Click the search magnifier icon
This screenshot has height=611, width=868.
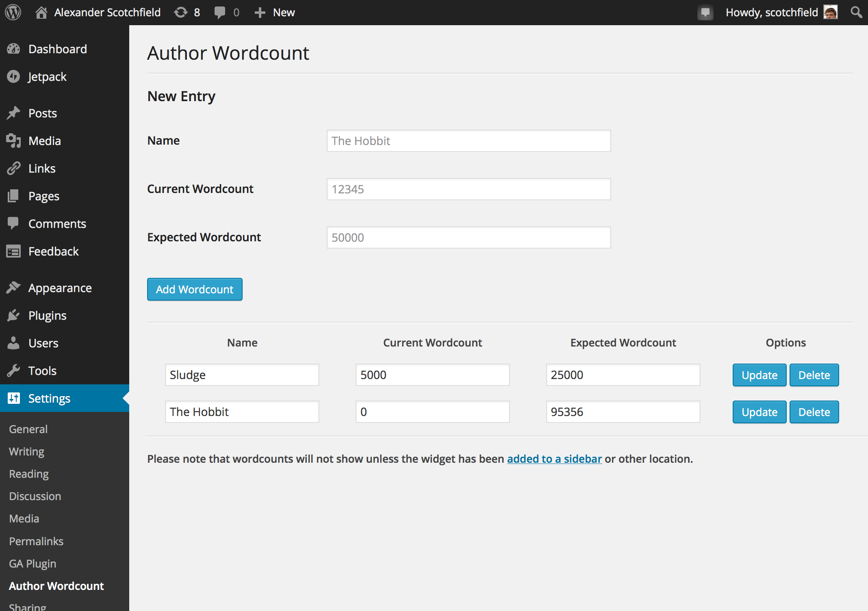click(x=856, y=12)
